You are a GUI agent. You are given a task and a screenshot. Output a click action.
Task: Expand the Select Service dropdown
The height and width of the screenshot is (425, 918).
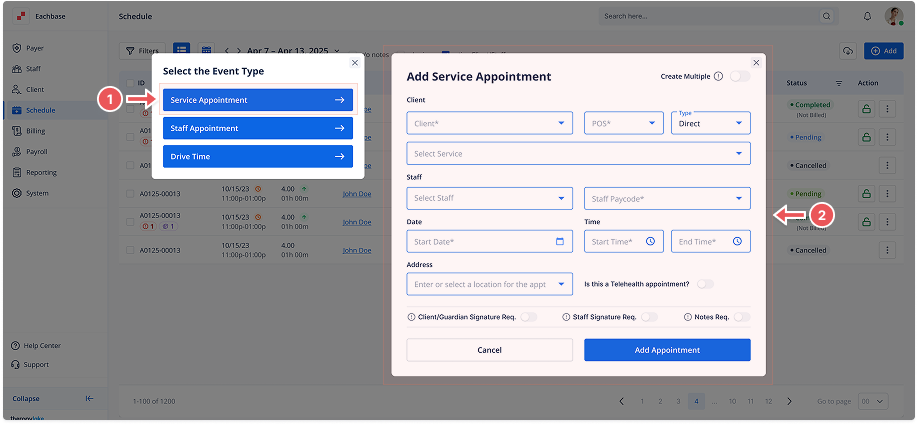coord(578,153)
